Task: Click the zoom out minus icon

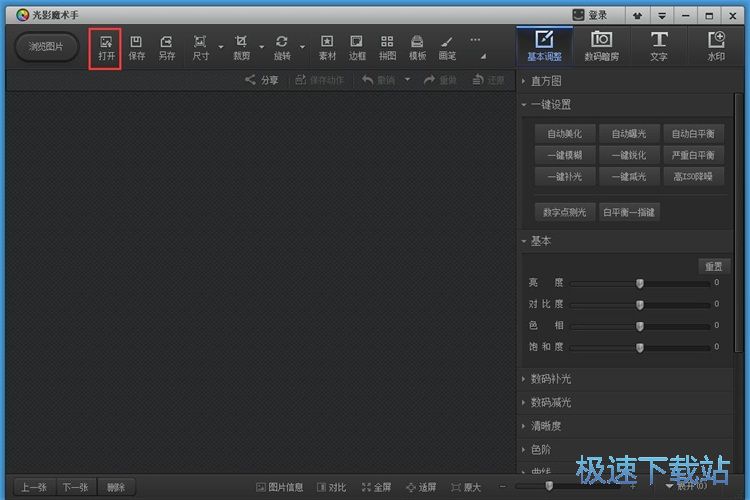Action: 502,487
